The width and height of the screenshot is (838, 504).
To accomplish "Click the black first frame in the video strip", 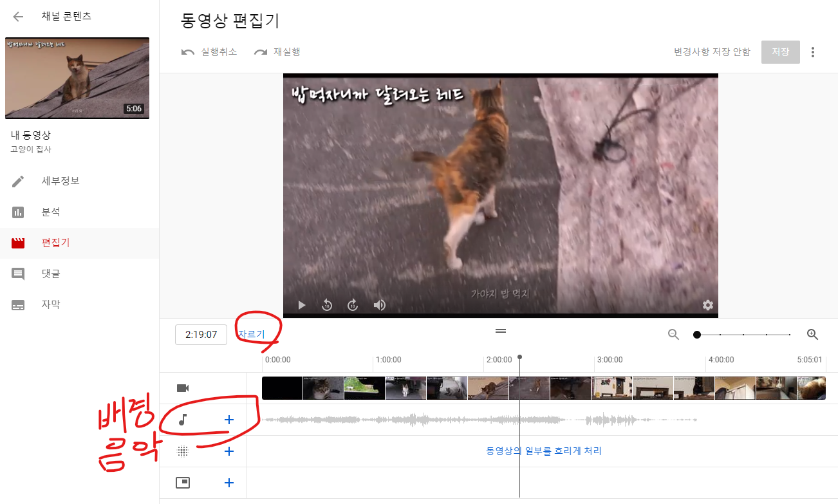I will point(283,388).
